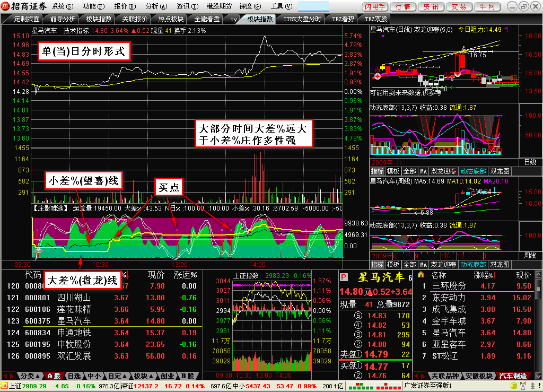This screenshot has width=543, height=392.
Task: Click scroll-up arrow of sector stock list
Action: click(539, 275)
